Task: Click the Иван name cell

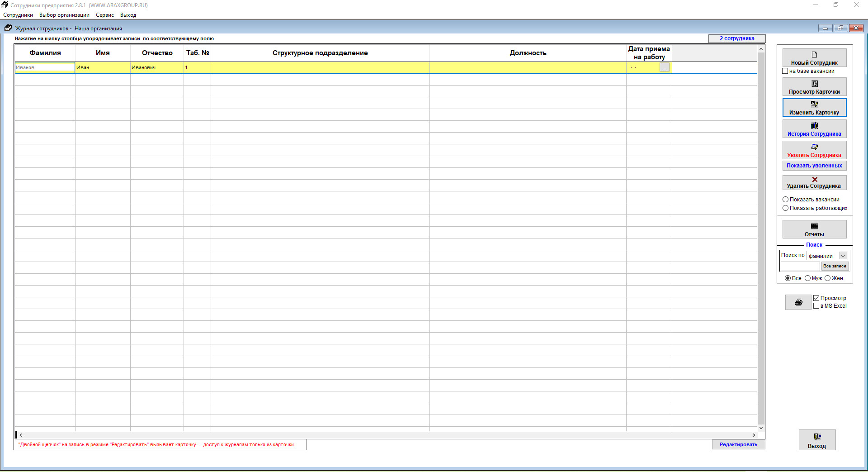Action: [103, 67]
